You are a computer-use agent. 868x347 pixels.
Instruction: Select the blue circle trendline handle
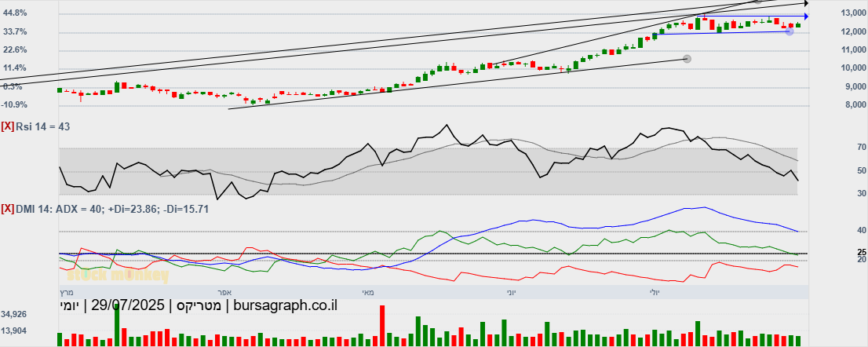(790, 31)
